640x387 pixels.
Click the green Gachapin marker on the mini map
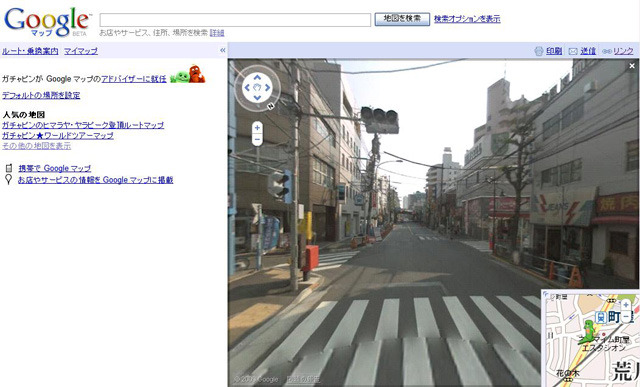coord(587,332)
